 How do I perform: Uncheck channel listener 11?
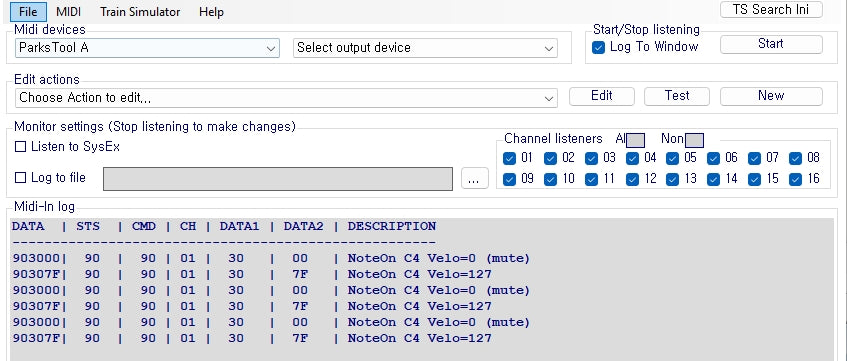591,179
